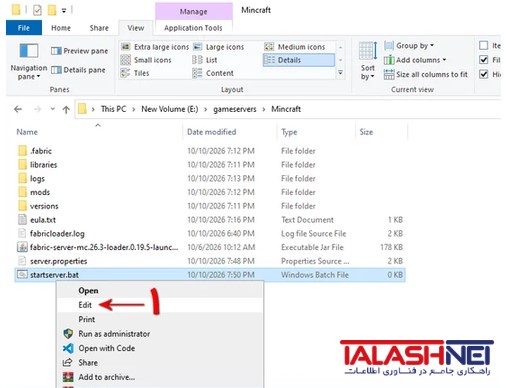509x388 pixels.
Task: Click Open with Code VS Code icon
Action: [x=68, y=348]
